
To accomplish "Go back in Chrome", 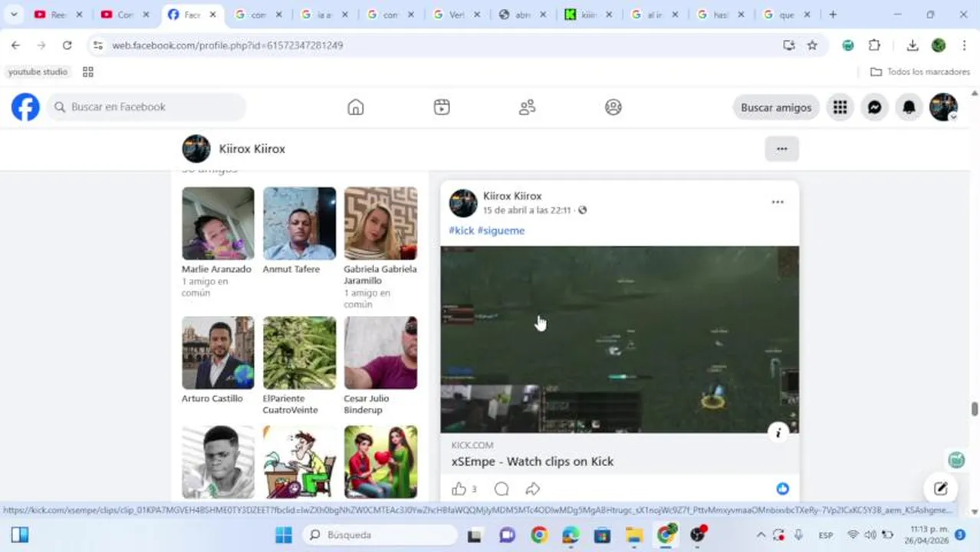I will pyautogui.click(x=15, y=45).
